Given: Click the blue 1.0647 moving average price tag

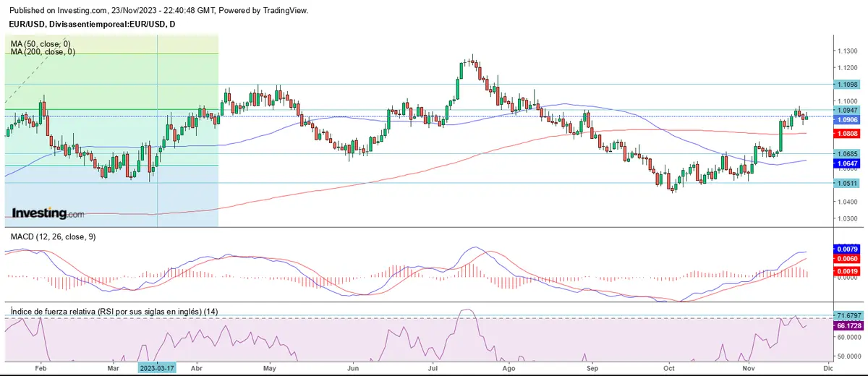Looking at the screenshot, I should coord(846,164).
